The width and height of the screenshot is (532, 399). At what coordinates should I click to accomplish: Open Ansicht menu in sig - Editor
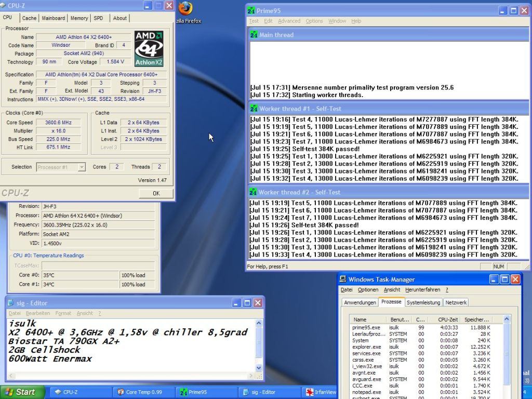[85, 313]
